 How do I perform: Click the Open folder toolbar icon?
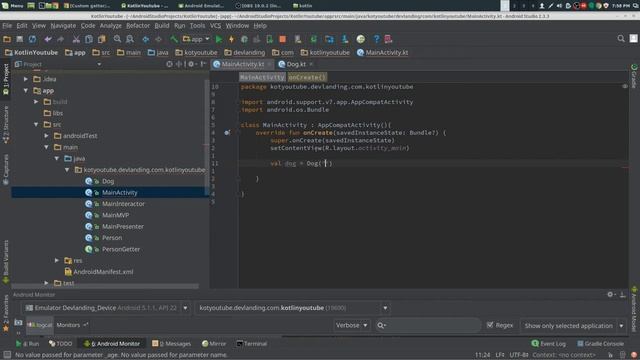pos(7,39)
